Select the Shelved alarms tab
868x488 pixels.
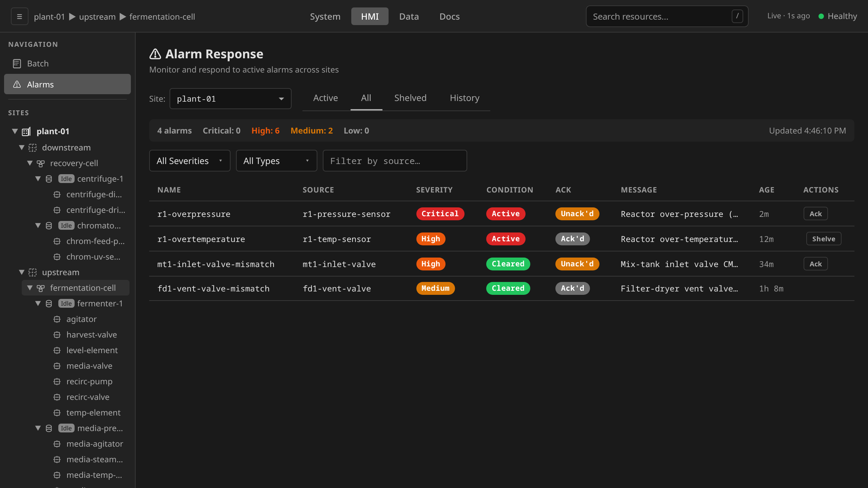click(410, 98)
